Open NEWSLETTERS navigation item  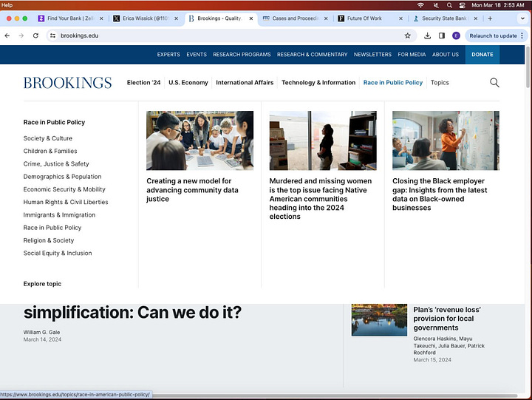372,55
